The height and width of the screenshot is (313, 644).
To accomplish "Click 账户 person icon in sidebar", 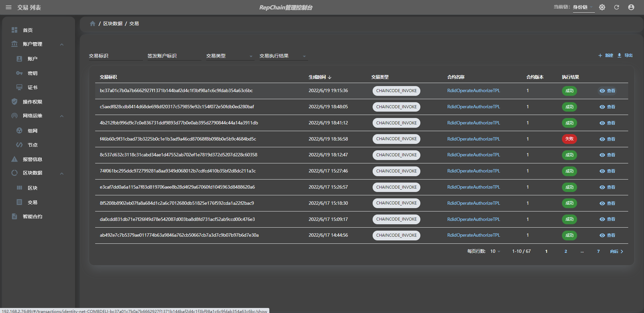I will click(x=20, y=59).
